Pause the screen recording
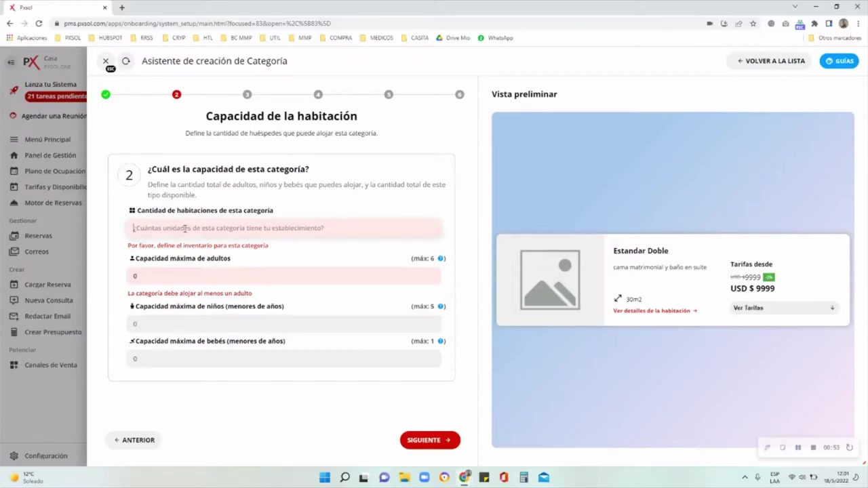The width and height of the screenshot is (868, 488). coord(797,447)
